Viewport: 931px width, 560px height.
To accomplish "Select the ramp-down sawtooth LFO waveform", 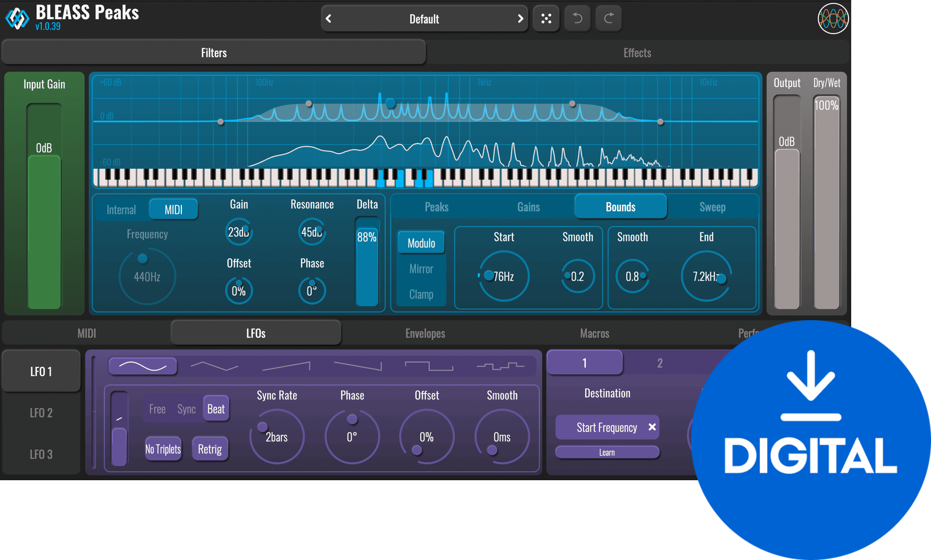I will (358, 366).
